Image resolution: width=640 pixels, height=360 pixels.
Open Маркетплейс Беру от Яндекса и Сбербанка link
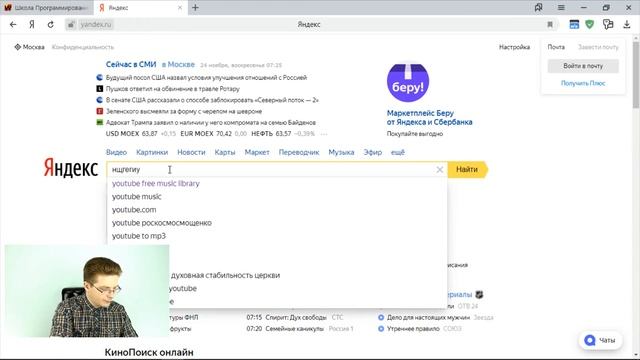[x=429, y=118]
